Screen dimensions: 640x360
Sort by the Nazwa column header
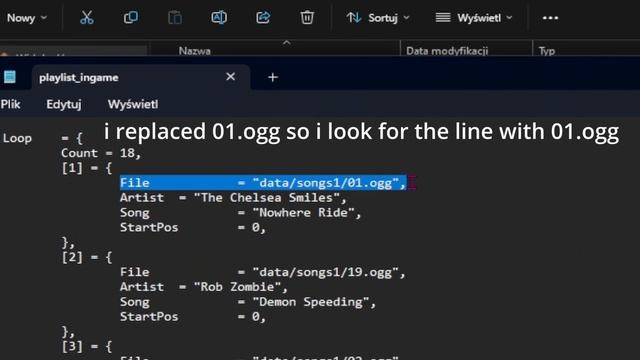point(195,51)
